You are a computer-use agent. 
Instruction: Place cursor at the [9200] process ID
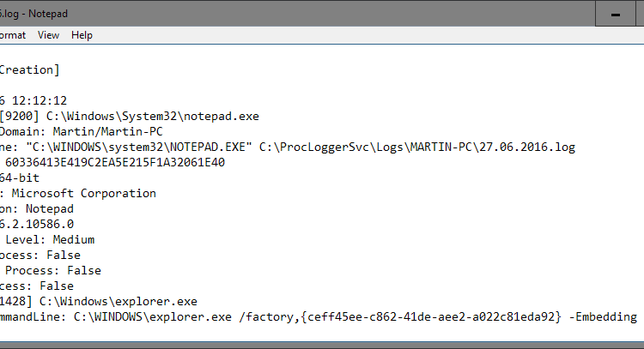[x=19, y=116]
